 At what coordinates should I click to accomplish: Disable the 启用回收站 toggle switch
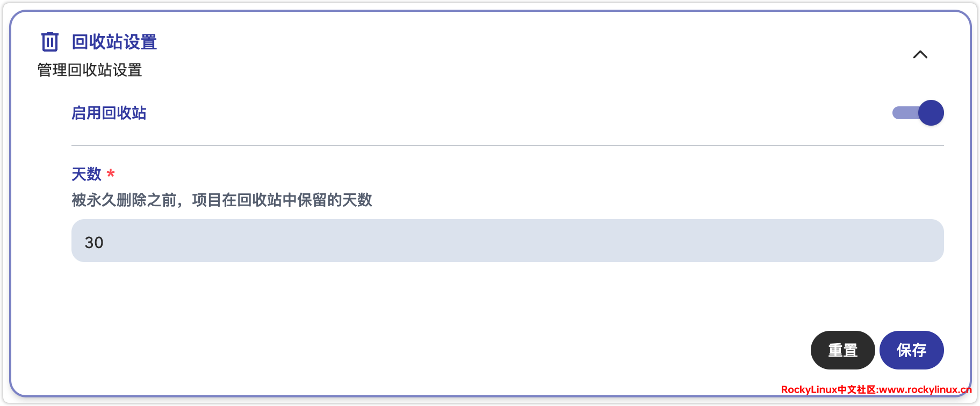(x=918, y=113)
